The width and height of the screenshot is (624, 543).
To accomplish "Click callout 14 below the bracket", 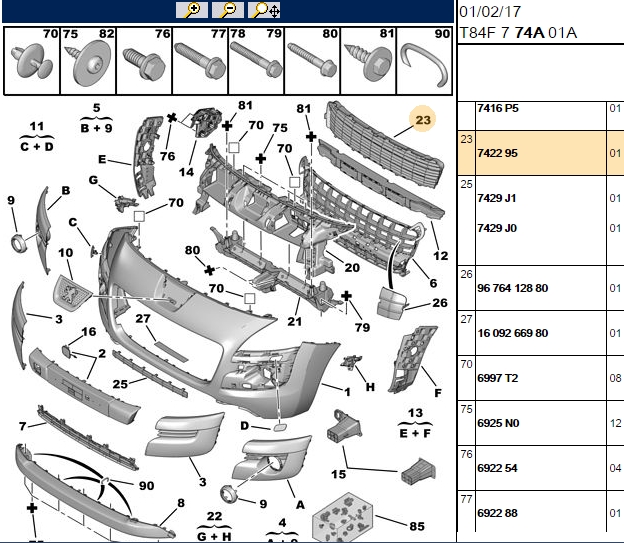I will coord(186,172).
